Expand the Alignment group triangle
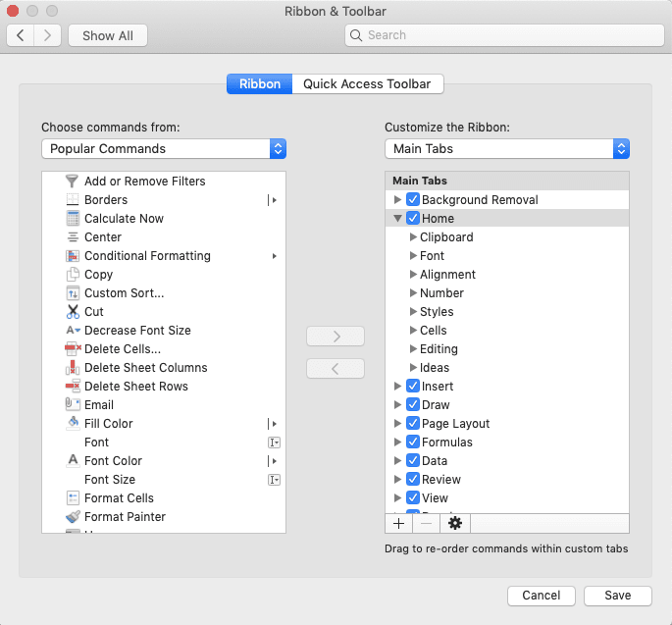The image size is (672, 625). pyautogui.click(x=413, y=274)
